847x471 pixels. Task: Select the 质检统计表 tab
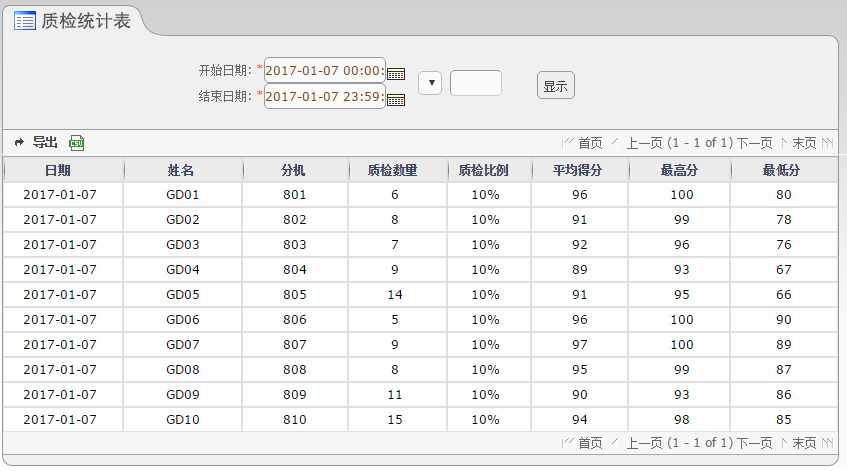[85, 21]
